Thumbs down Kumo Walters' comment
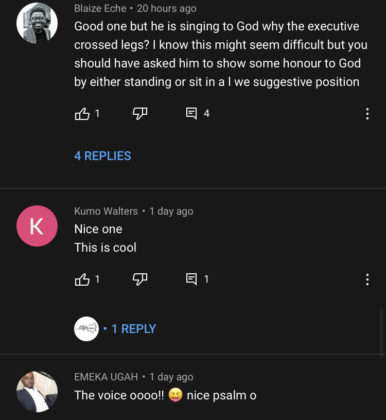Viewport: 386px width, 420px height. 140,279
